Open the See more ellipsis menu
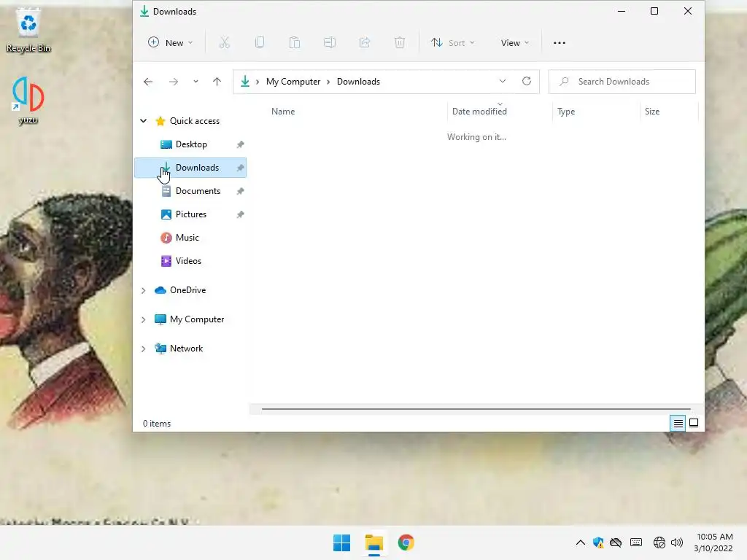The height and width of the screenshot is (560, 747). pyautogui.click(x=560, y=43)
